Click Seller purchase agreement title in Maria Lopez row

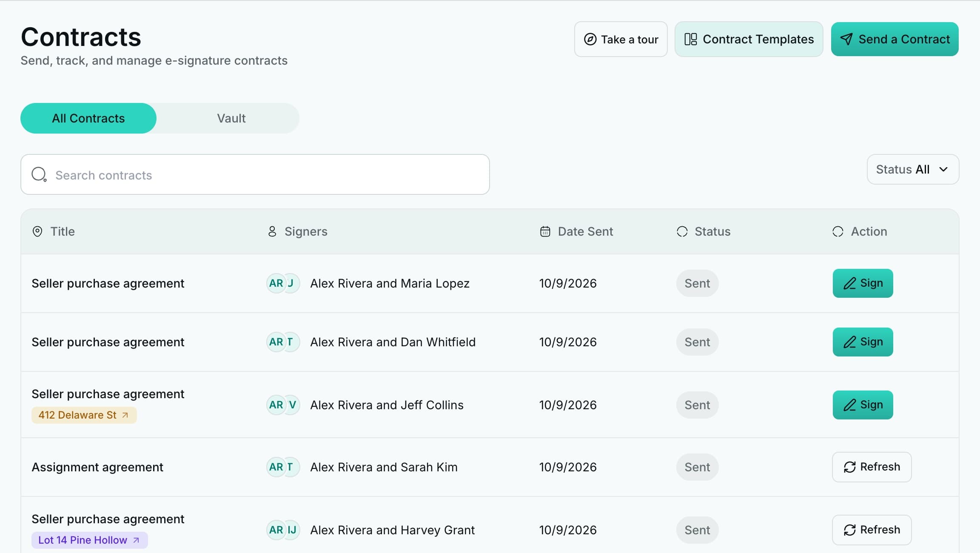click(108, 283)
